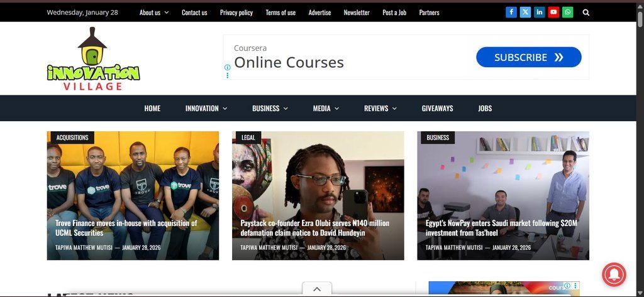The width and height of the screenshot is (644, 297).
Task: Open the WhatsApp social icon
Action: [568, 13]
